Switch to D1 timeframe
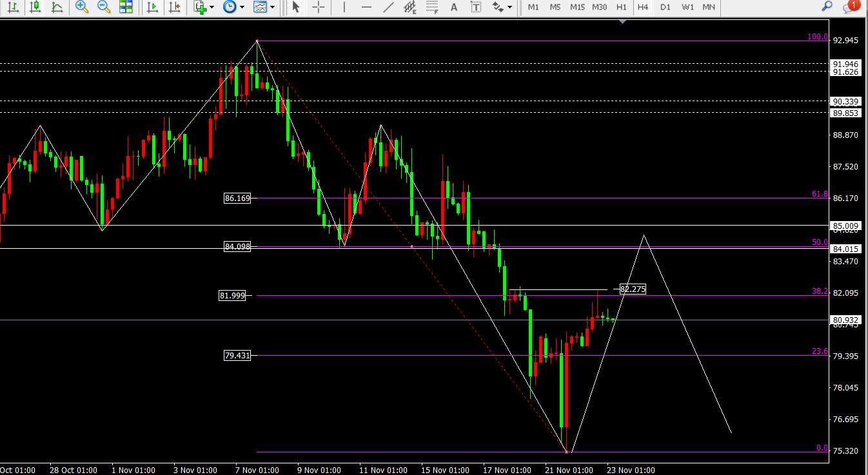The width and height of the screenshot is (868, 475). point(666,7)
